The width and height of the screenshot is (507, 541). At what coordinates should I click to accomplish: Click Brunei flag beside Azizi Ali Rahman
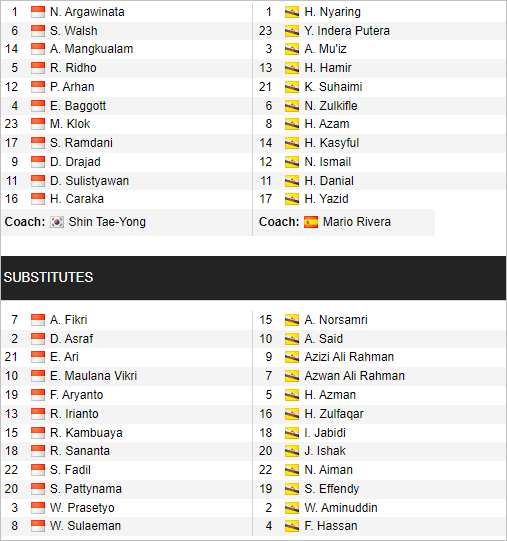click(292, 357)
